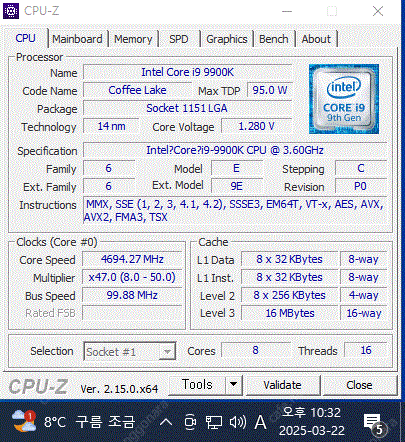This screenshot has width=405, height=442.
Task: Switch to the Memory tab
Action: (133, 39)
